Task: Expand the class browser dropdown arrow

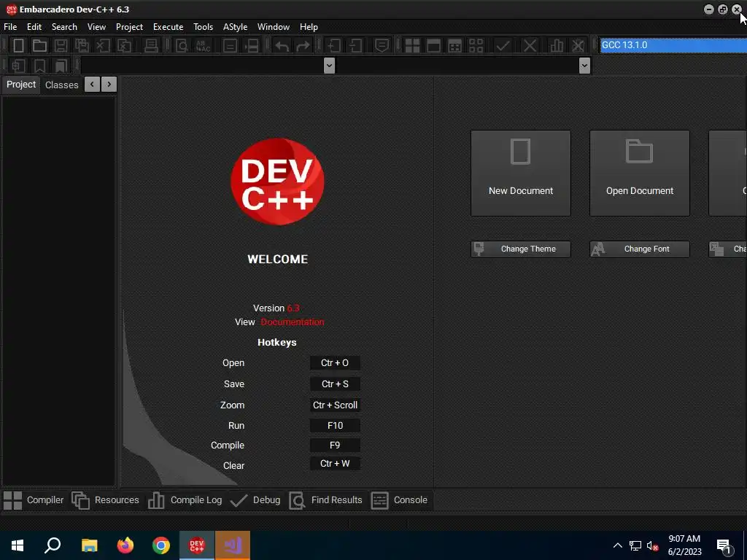Action: coord(329,65)
